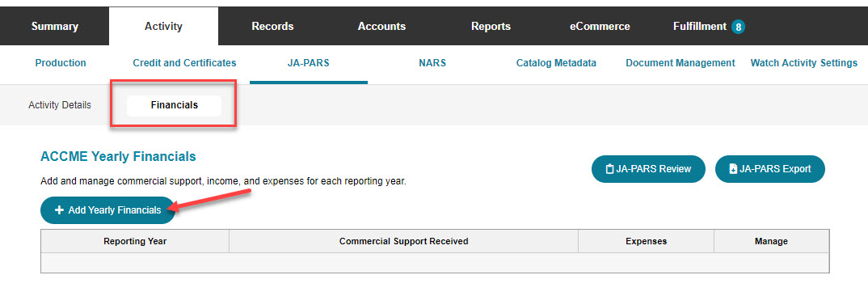Open the Summary tab

(x=54, y=26)
